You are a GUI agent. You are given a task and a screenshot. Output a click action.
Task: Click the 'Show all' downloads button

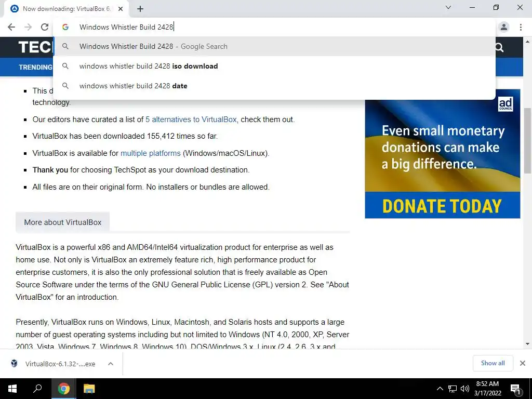point(493,363)
